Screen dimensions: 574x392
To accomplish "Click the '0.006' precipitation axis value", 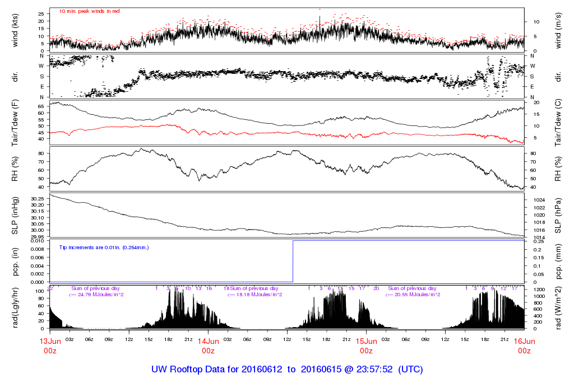I will 38,258.
